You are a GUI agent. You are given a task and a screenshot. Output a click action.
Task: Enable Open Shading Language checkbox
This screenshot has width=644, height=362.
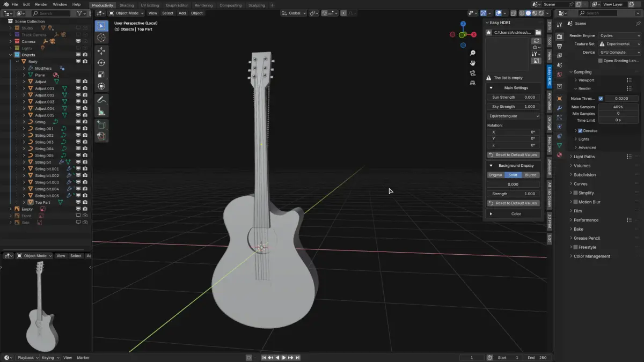click(x=601, y=61)
